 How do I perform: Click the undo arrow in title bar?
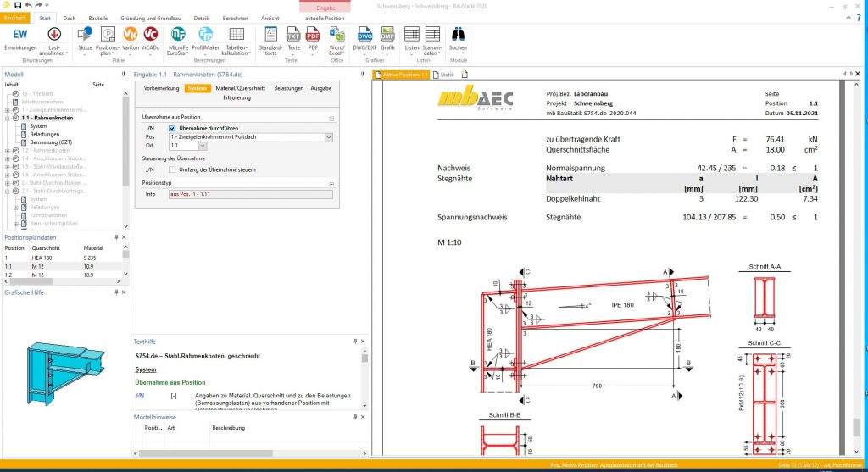tap(28, 5)
